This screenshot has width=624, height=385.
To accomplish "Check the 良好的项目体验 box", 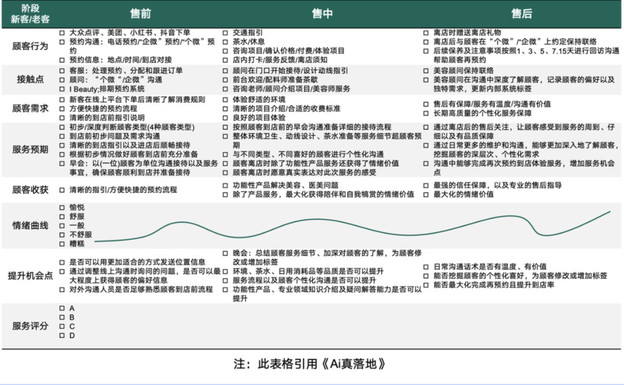I will tap(225, 118).
